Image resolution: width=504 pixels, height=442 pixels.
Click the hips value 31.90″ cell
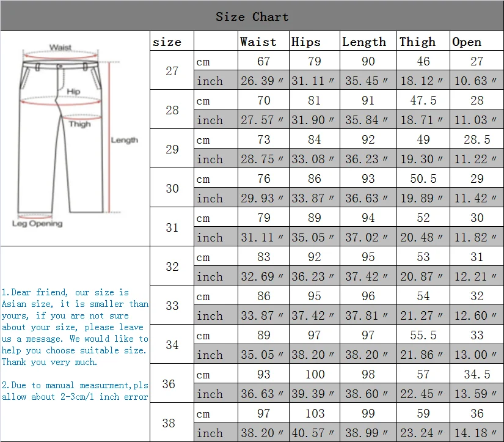315,120
